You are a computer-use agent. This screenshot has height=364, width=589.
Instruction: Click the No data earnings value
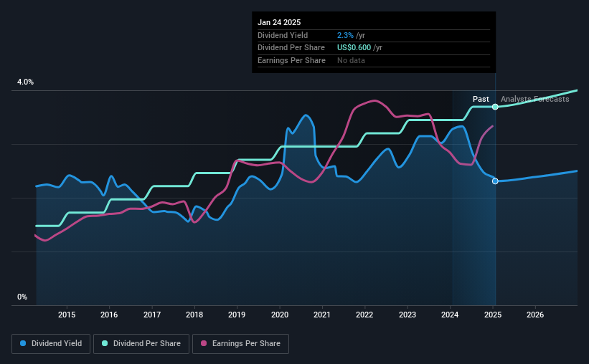pyautogui.click(x=351, y=60)
